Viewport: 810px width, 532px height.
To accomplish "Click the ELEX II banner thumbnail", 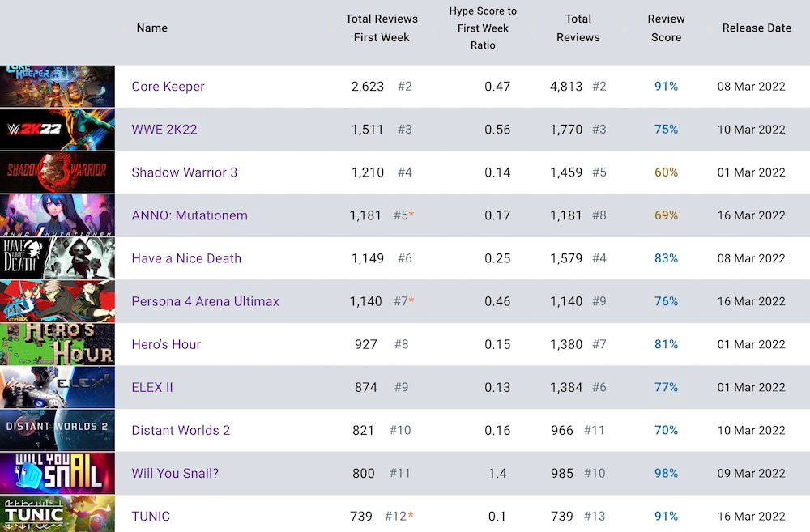I will click(x=58, y=387).
